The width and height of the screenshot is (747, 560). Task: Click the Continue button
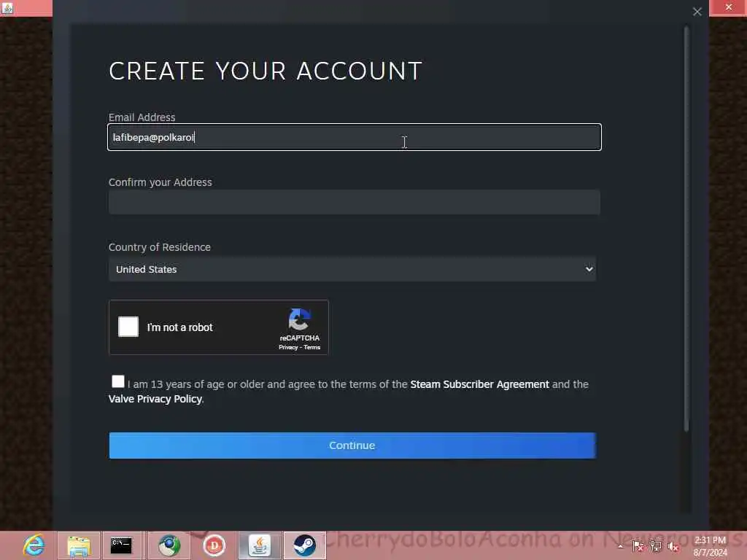352,446
